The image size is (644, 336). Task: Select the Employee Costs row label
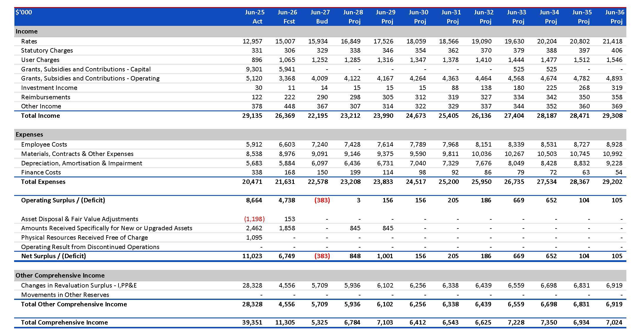click(x=44, y=145)
